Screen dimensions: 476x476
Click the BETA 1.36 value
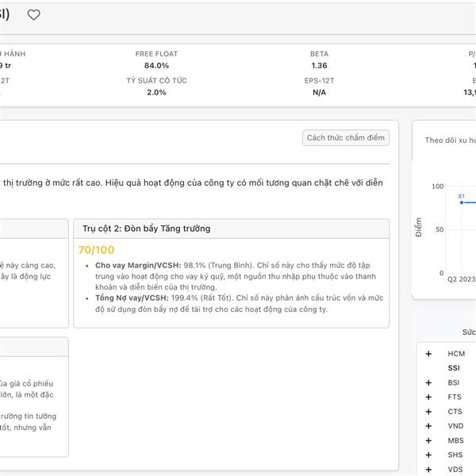[x=319, y=66]
